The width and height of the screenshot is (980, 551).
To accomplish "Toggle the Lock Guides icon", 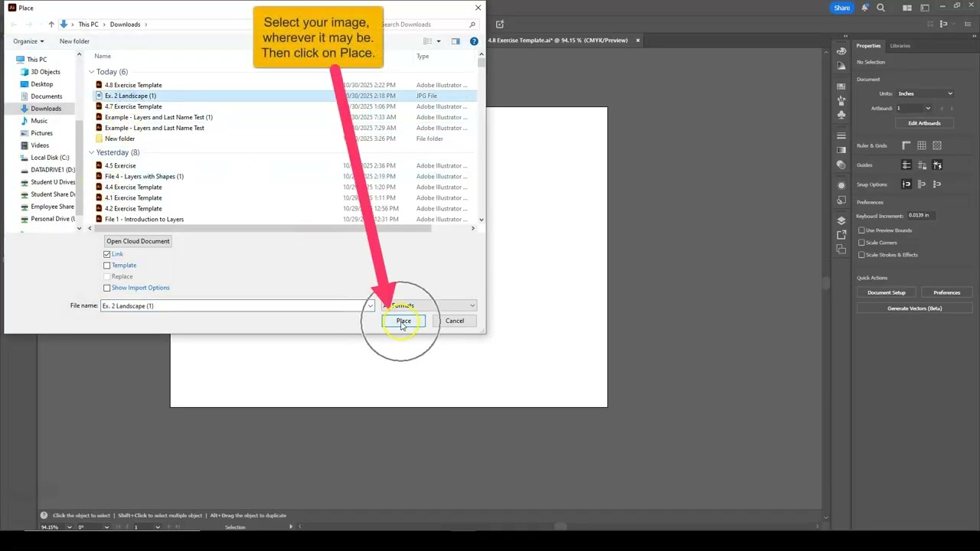I will click(x=922, y=165).
